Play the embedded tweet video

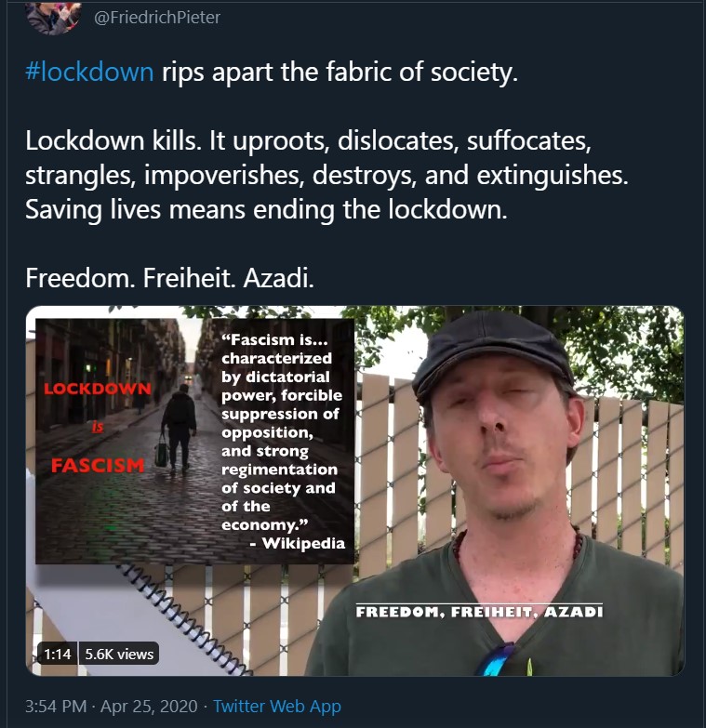[x=354, y=491]
